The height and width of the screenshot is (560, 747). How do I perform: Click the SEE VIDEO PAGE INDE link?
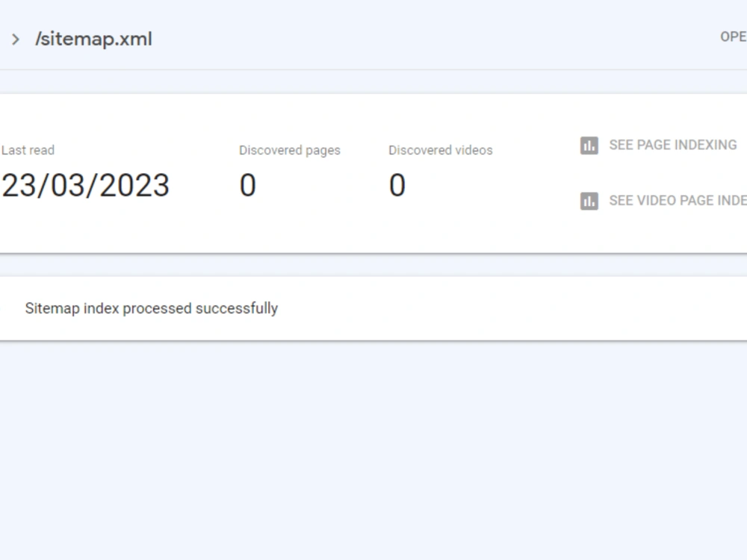click(x=678, y=200)
